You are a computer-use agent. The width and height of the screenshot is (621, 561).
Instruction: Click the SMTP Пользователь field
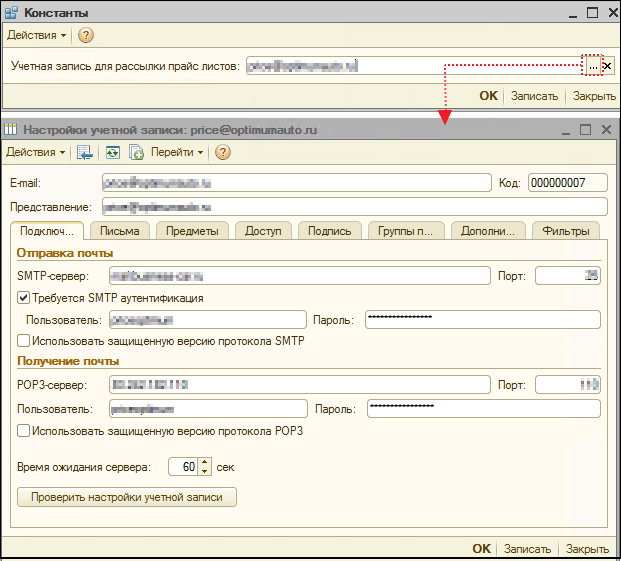click(208, 320)
